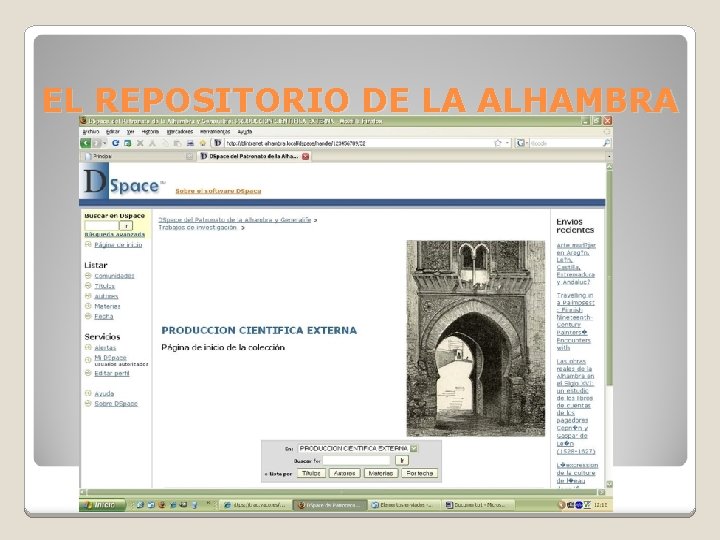Stop loading with the X toolbar icon

[140, 143]
